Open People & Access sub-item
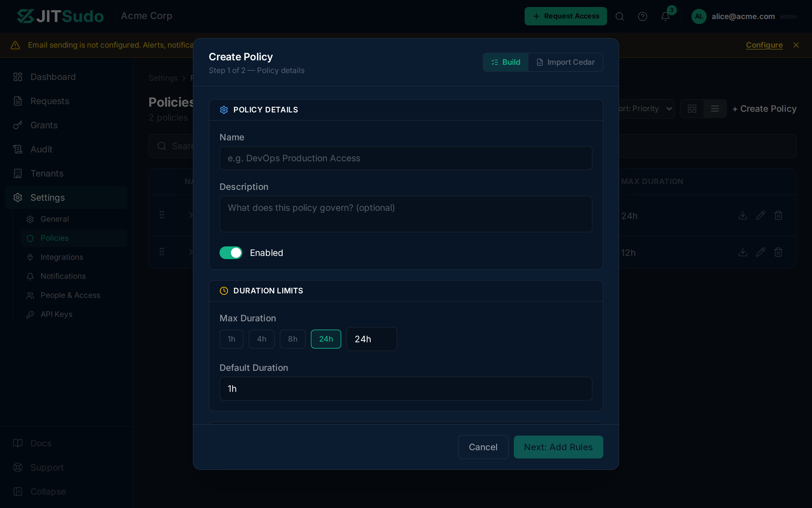 click(x=74, y=295)
